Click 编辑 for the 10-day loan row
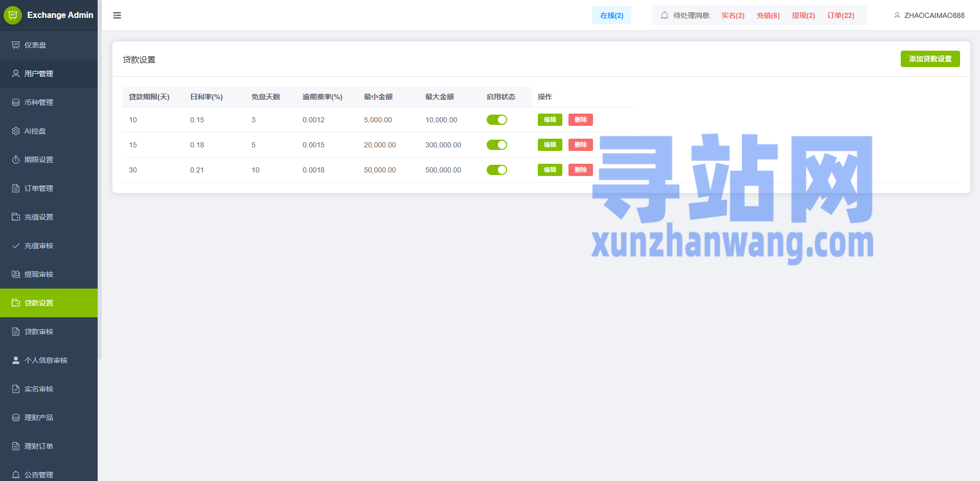The width and height of the screenshot is (980, 481). pyautogui.click(x=550, y=120)
